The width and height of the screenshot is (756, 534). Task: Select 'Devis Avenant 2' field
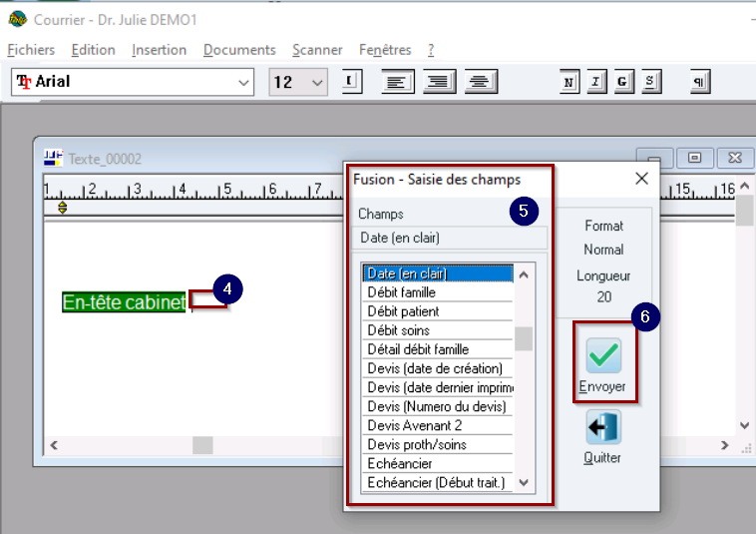click(437, 425)
